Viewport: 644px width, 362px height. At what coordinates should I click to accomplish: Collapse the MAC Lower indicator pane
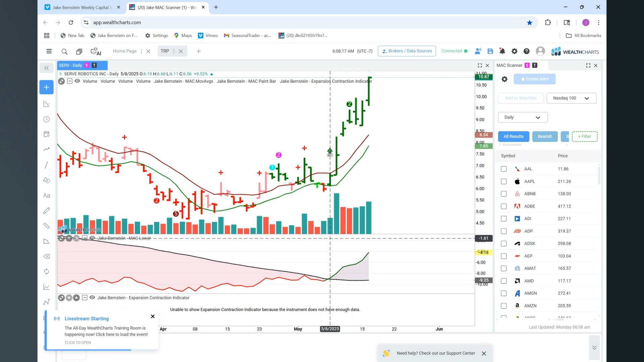coord(85,238)
